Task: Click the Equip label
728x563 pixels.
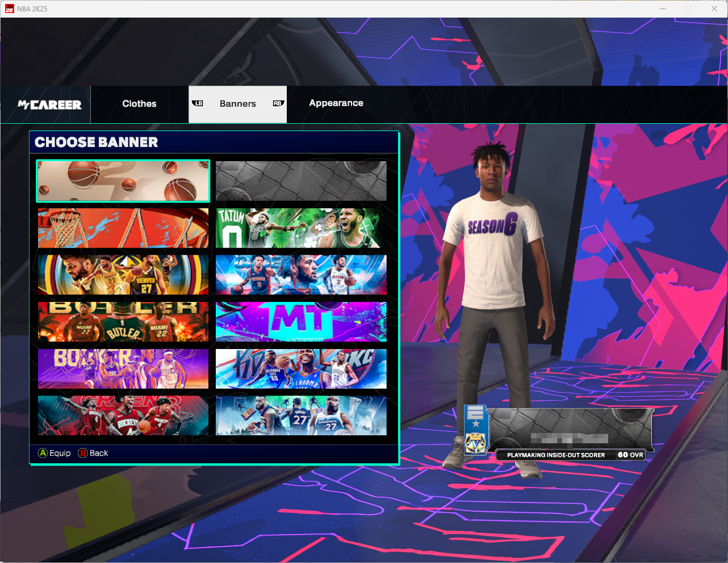Action: click(x=60, y=453)
